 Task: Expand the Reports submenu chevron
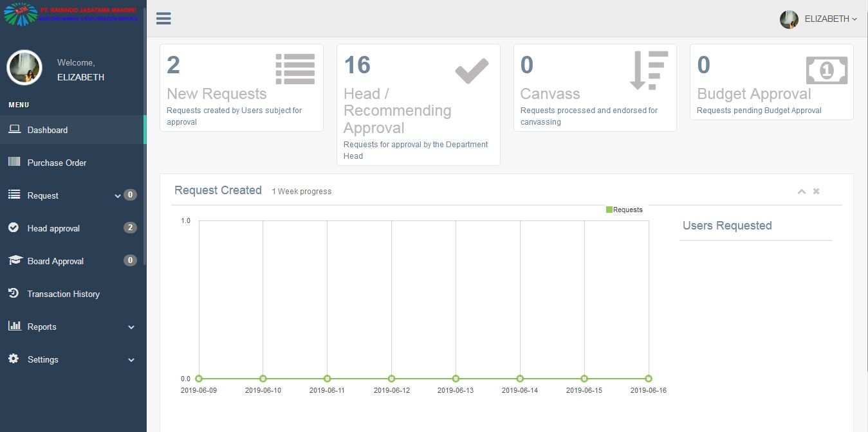click(x=131, y=327)
